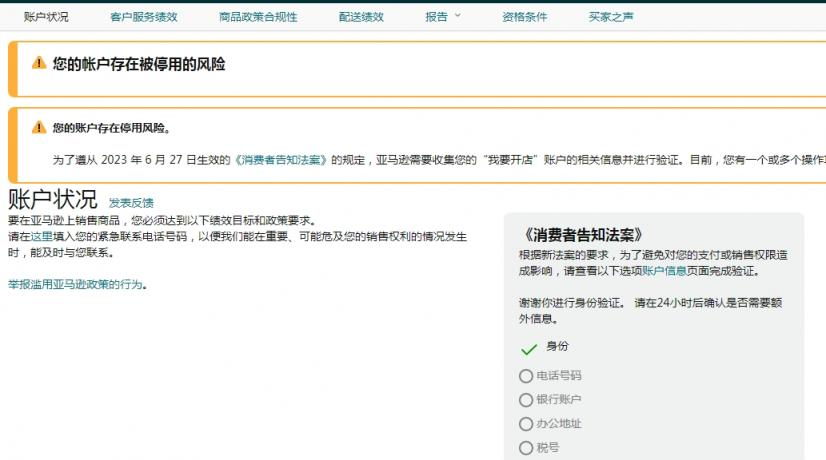Image resolution: width=826 pixels, height=460 pixels.
Task: Select the 税号 radio option
Action: coord(526,448)
